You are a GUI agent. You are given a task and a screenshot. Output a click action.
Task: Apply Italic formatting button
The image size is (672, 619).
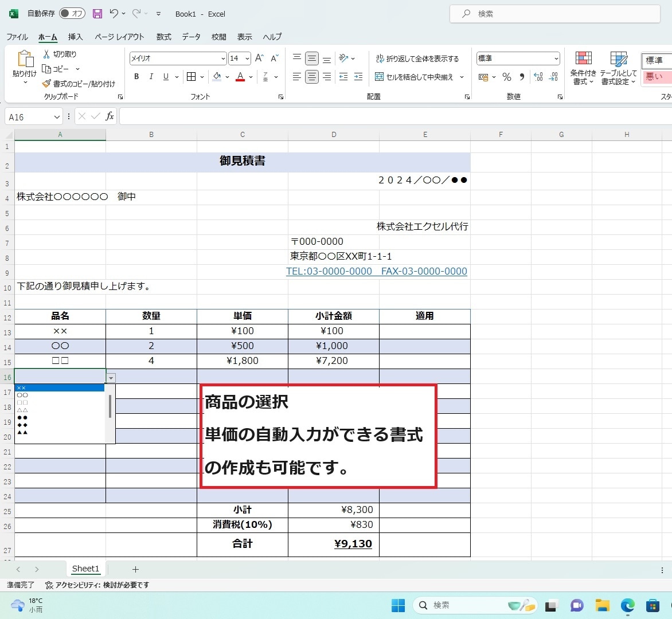pos(151,77)
